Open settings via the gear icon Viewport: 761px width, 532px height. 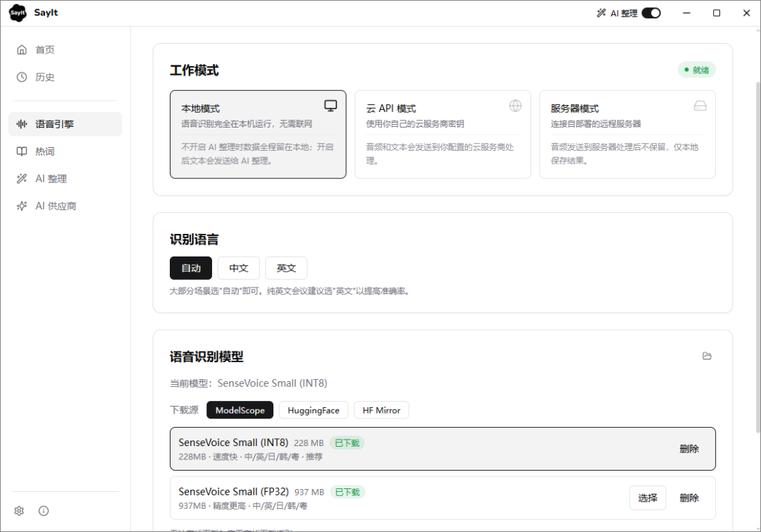19,511
